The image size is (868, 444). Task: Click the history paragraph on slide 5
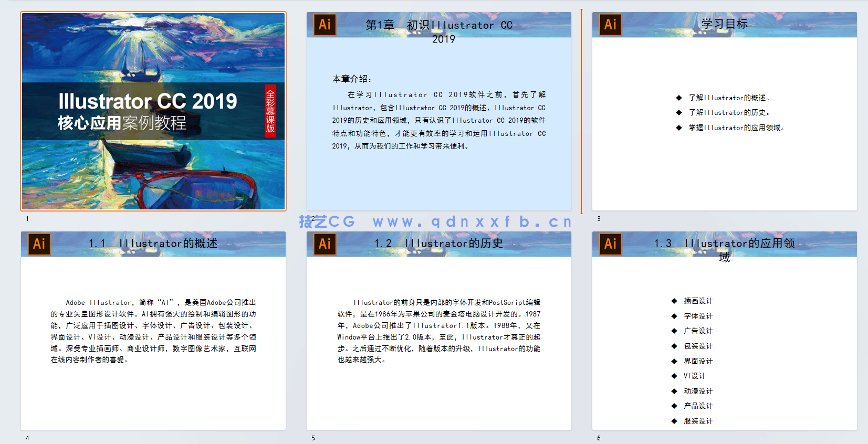click(x=439, y=331)
